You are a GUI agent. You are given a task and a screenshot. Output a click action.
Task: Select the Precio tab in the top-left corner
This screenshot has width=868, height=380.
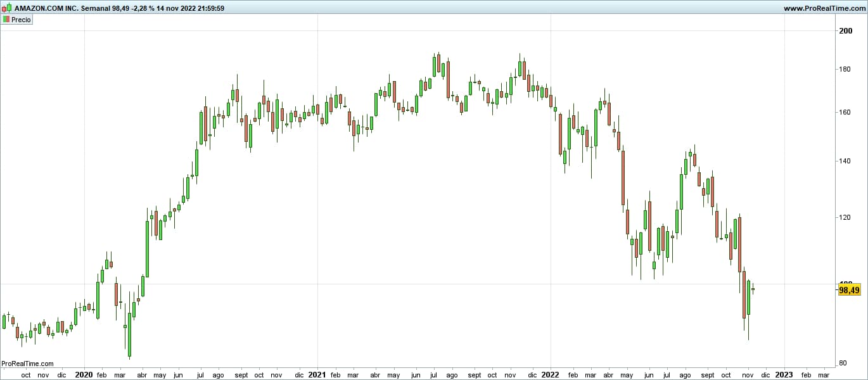pos(16,19)
